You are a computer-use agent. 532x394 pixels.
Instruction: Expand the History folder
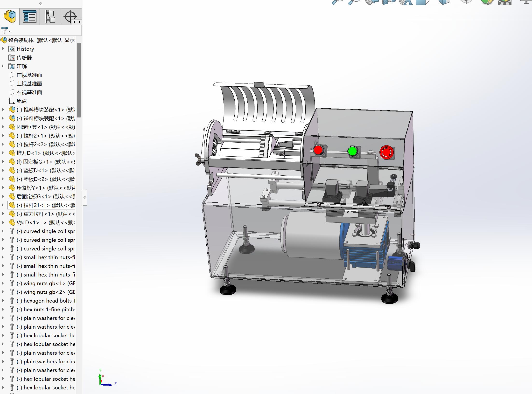[x=3, y=49]
